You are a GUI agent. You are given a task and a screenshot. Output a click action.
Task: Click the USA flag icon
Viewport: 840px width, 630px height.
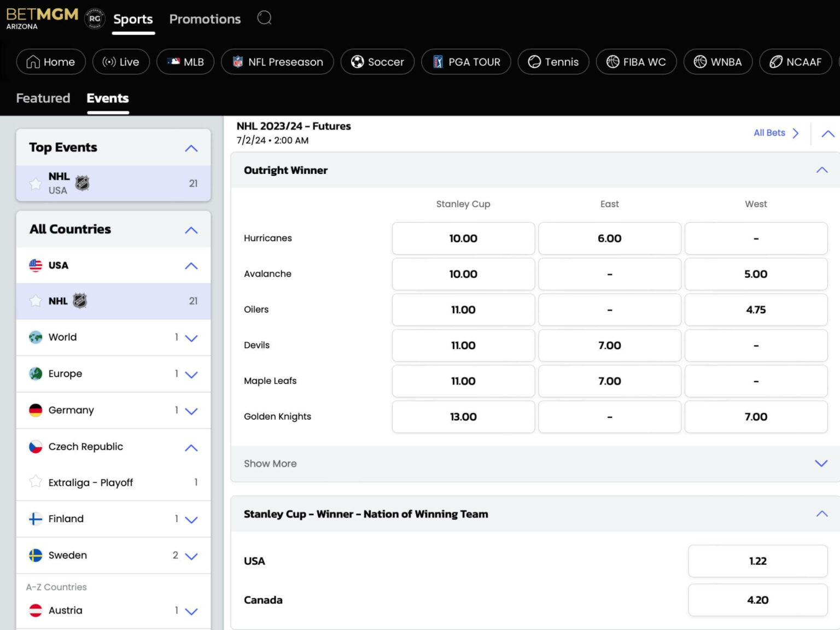(36, 265)
